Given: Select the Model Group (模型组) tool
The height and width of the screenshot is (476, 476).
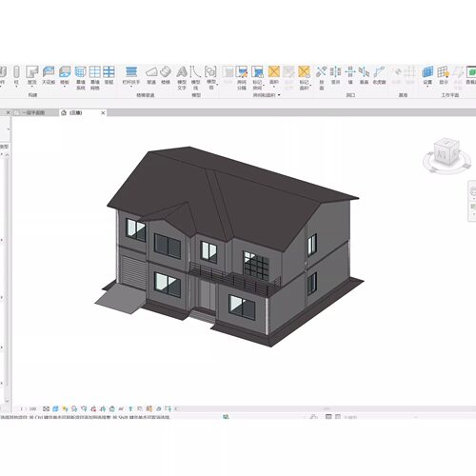Looking at the screenshot, I should point(210,78).
